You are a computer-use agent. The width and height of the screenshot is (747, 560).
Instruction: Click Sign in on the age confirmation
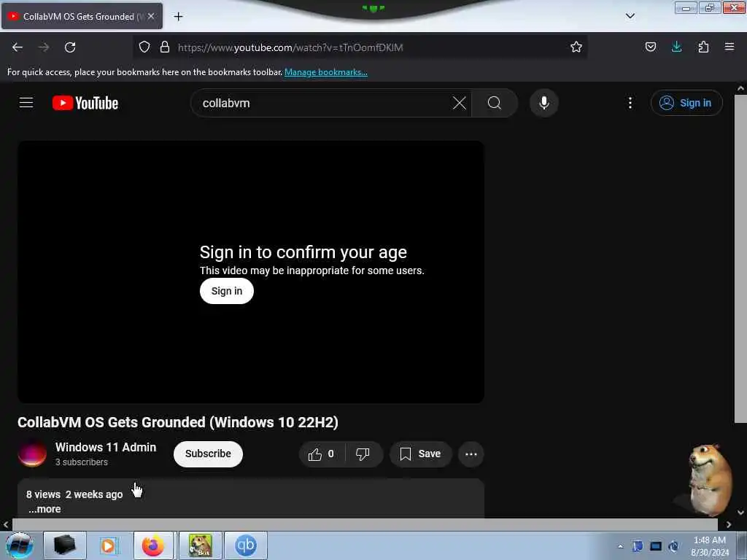click(x=227, y=291)
